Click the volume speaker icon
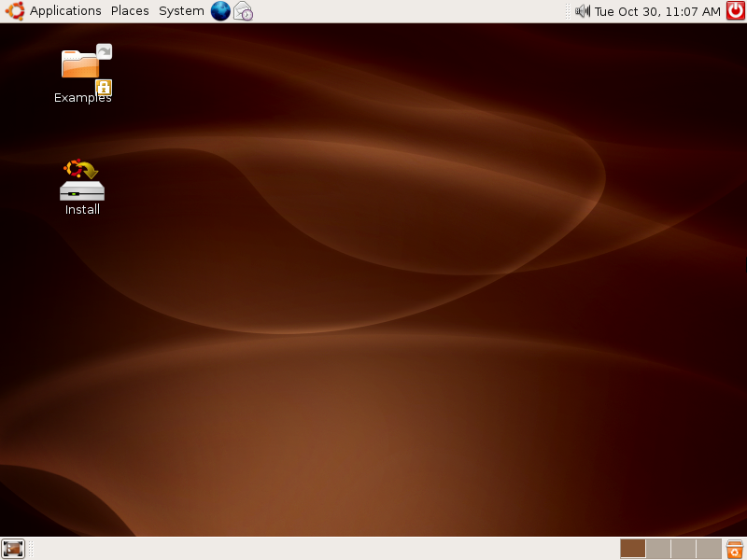The height and width of the screenshot is (560, 747). point(583,11)
